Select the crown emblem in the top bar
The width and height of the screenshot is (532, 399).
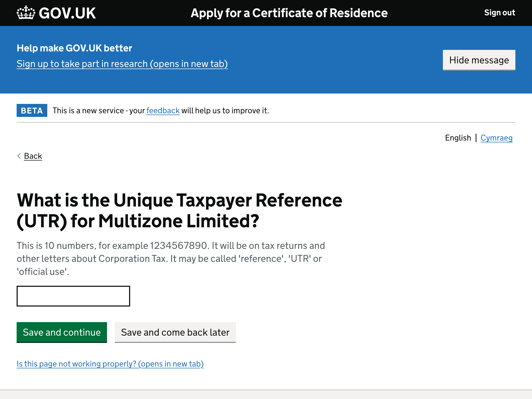(x=25, y=12)
